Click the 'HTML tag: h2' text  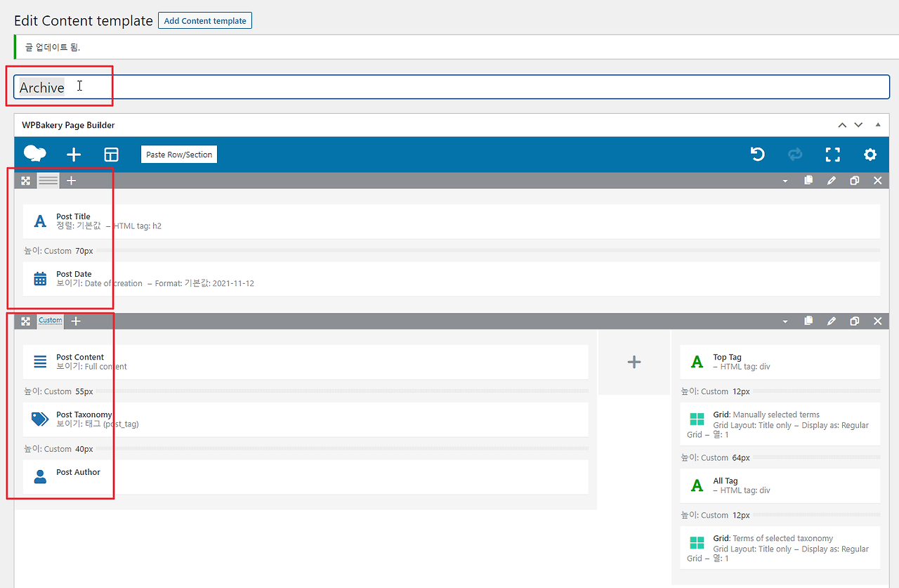click(138, 226)
